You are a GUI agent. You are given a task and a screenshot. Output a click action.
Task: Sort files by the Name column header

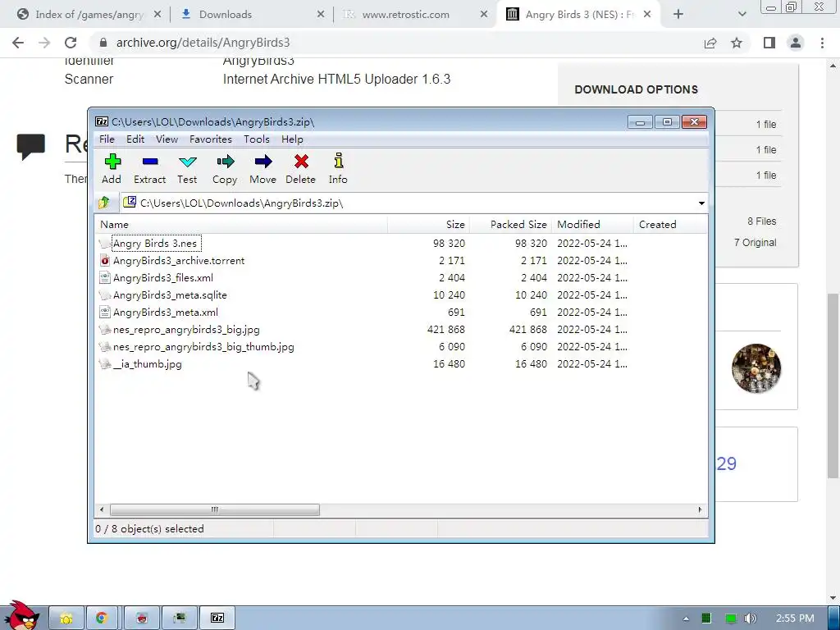(241, 225)
